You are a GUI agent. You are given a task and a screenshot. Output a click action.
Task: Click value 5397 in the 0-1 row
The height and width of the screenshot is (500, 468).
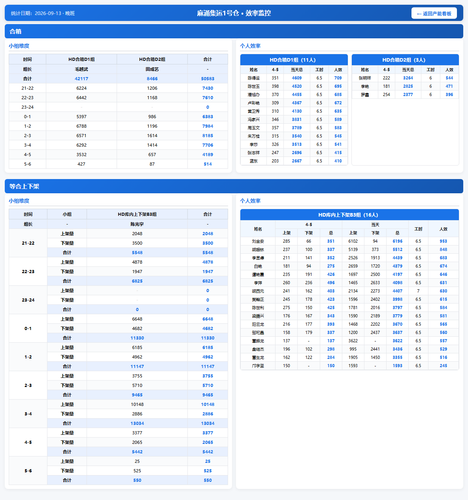[x=81, y=117]
